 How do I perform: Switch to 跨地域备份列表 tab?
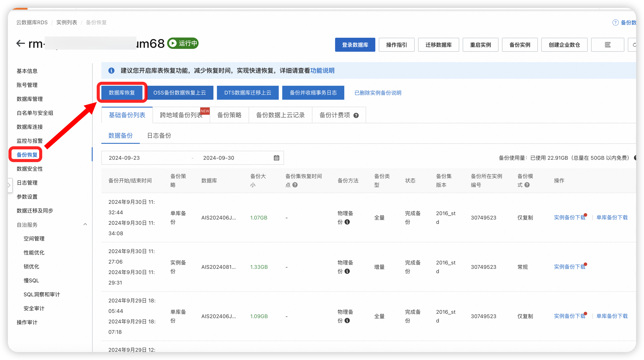coord(181,115)
